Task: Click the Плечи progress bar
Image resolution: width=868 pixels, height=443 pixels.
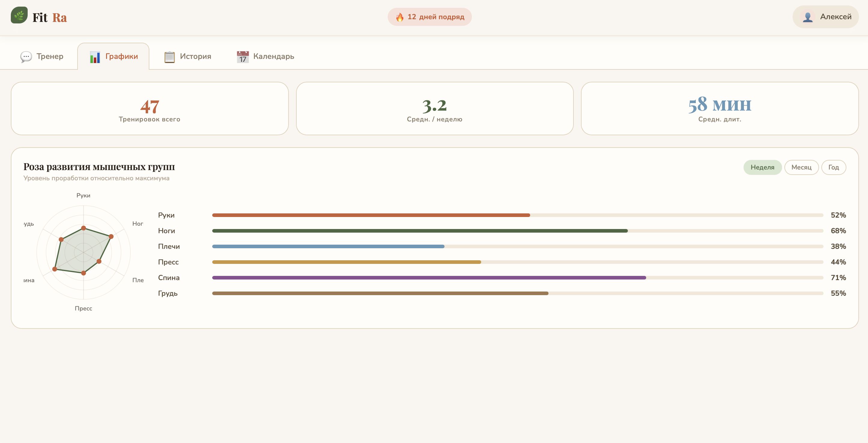Action: pos(518,247)
